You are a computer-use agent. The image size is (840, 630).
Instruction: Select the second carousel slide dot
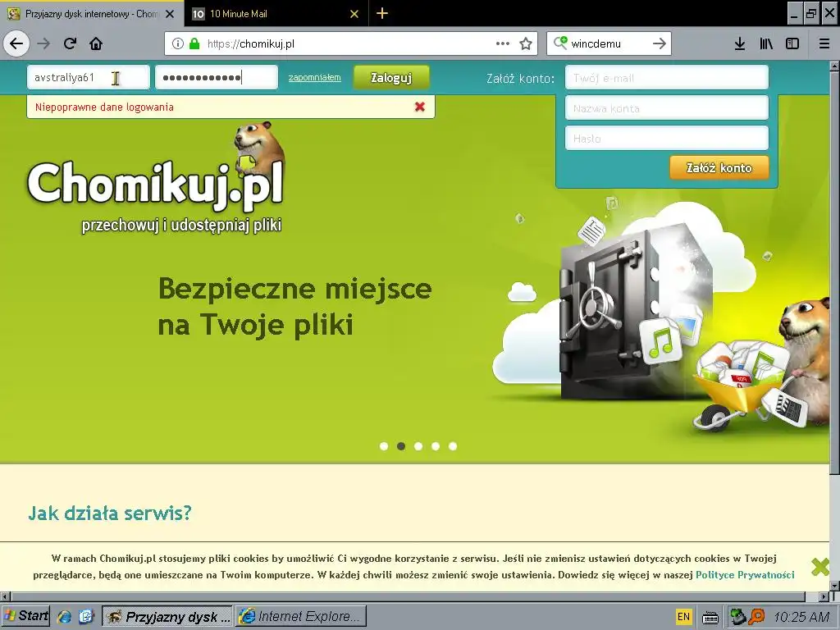tap(400, 446)
